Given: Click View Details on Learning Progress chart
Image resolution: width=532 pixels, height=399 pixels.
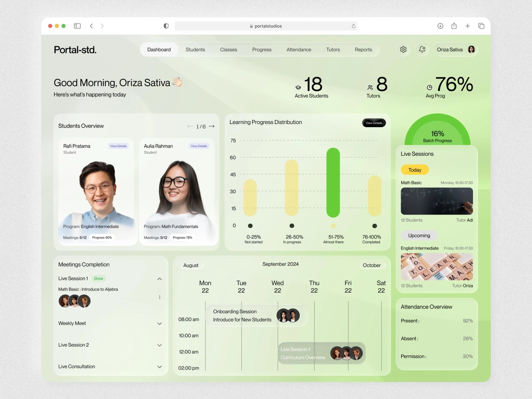Looking at the screenshot, I should pyautogui.click(x=374, y=123).
